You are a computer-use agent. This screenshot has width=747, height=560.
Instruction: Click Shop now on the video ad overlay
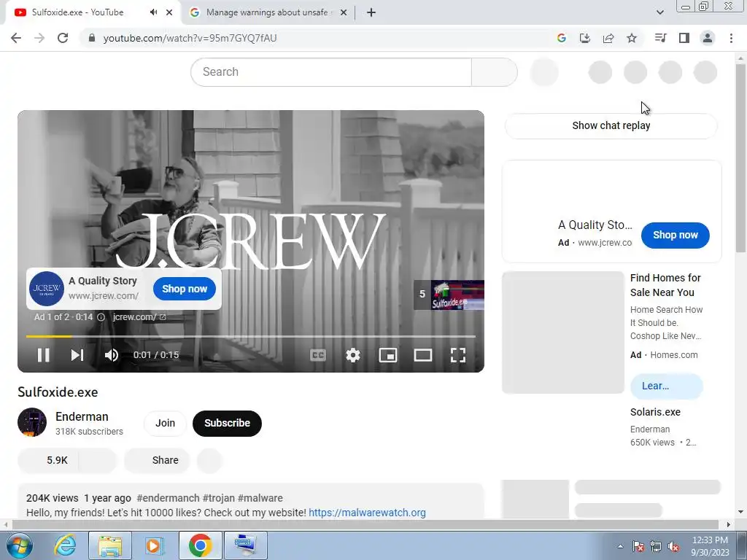pos(185,289)
